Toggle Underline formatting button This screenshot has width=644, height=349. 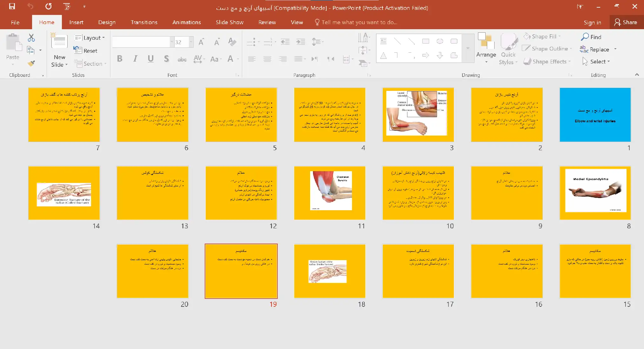tap(150, 59)
